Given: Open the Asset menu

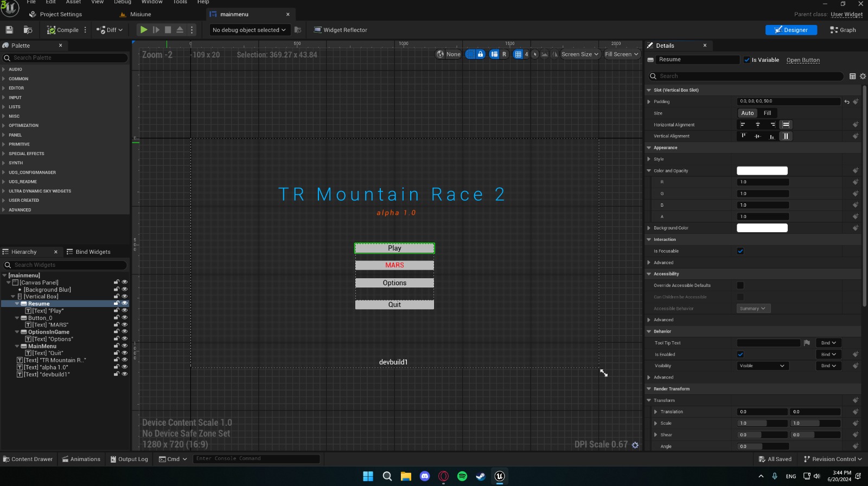Looking at the screenshot, I should 73,2.
